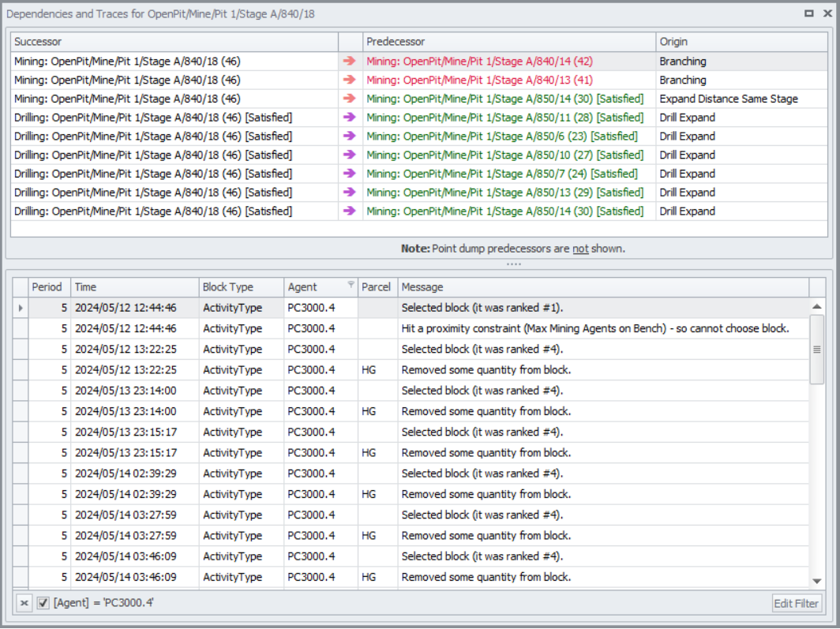Sort by the Time column header
The image size is (840, 629).
(134, 287)
